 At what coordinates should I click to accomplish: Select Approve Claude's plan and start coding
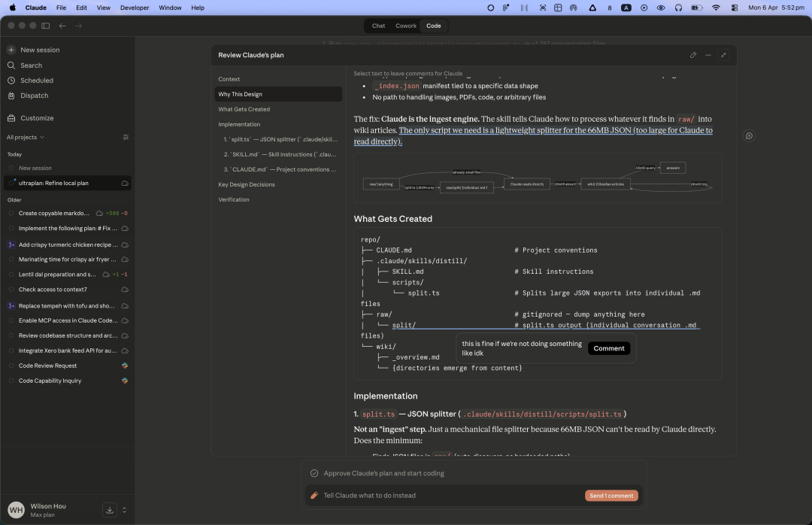point(383,473)
